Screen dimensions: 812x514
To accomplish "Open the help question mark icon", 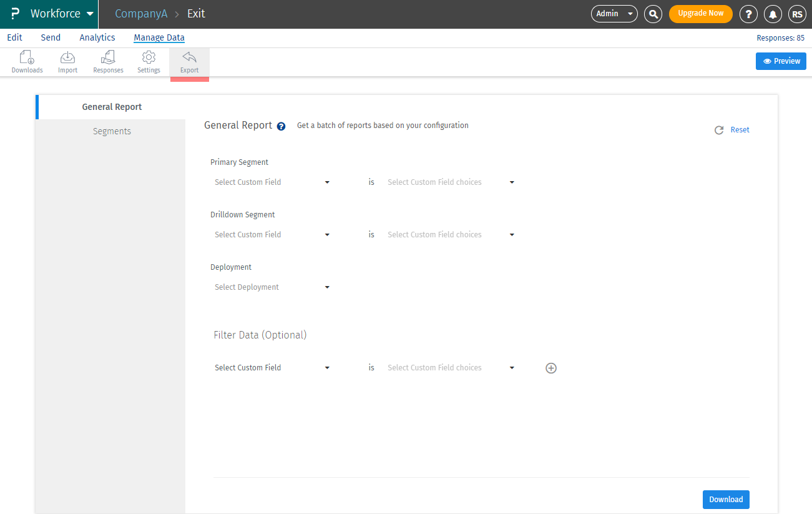I will coord(748,14).
